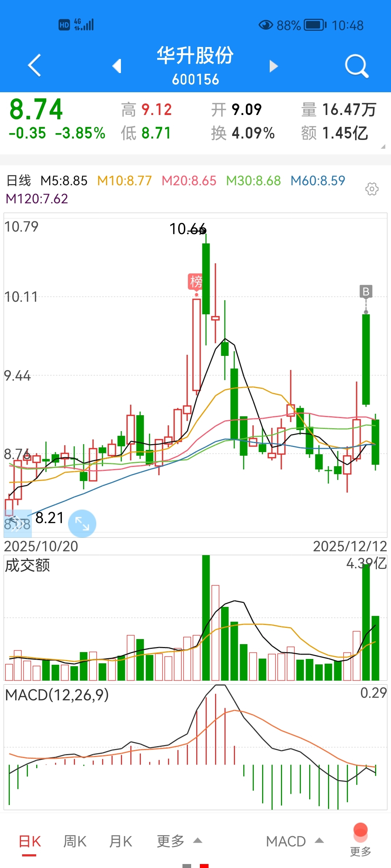Viewport: 391px width, 868px height.
Task: Tap price change -0.35
Action: tap(28, 133)
